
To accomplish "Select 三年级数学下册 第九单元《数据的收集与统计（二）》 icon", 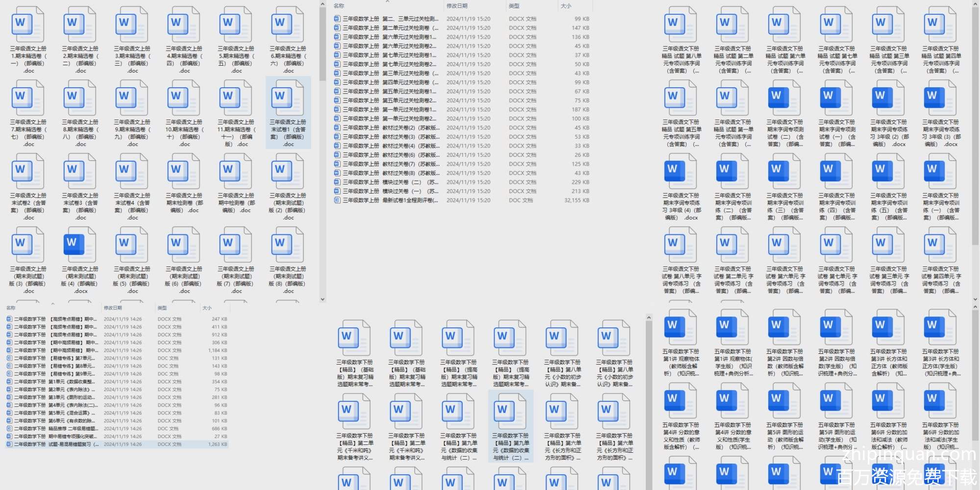I will click(x=511, y=412).
